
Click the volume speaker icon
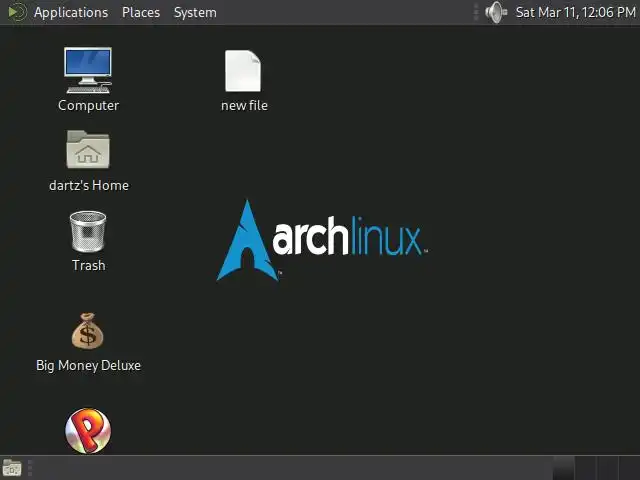coord(496,12)
